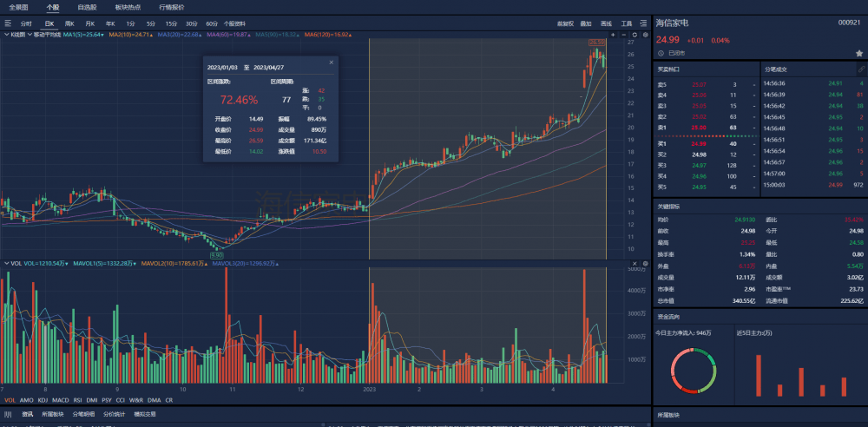Click the link icon beside 分笔成交

coord(860,68)
